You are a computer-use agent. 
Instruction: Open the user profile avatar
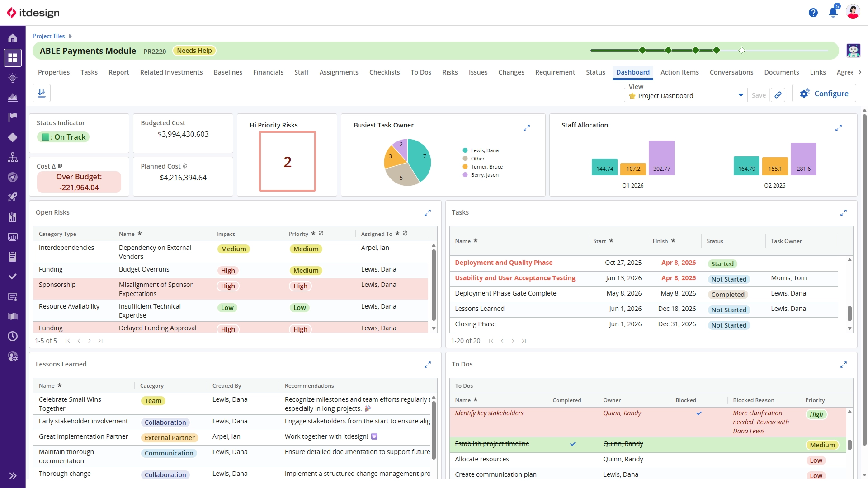coord(853,12)
